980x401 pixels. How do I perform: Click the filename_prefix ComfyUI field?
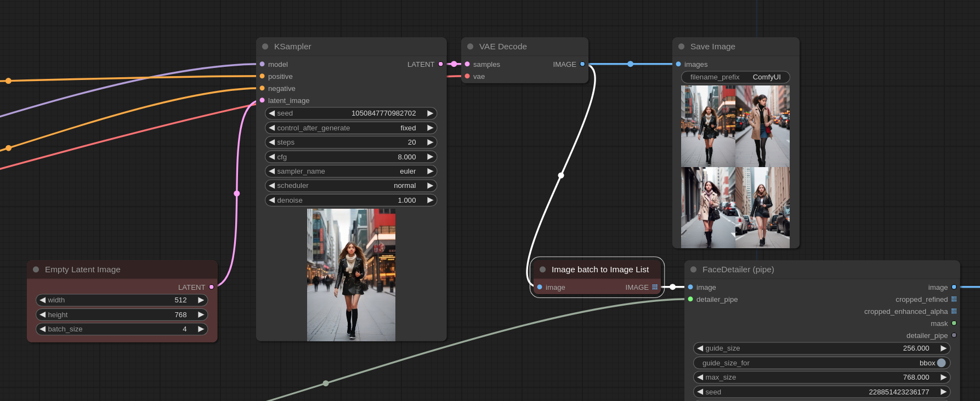tap(735, 77)
